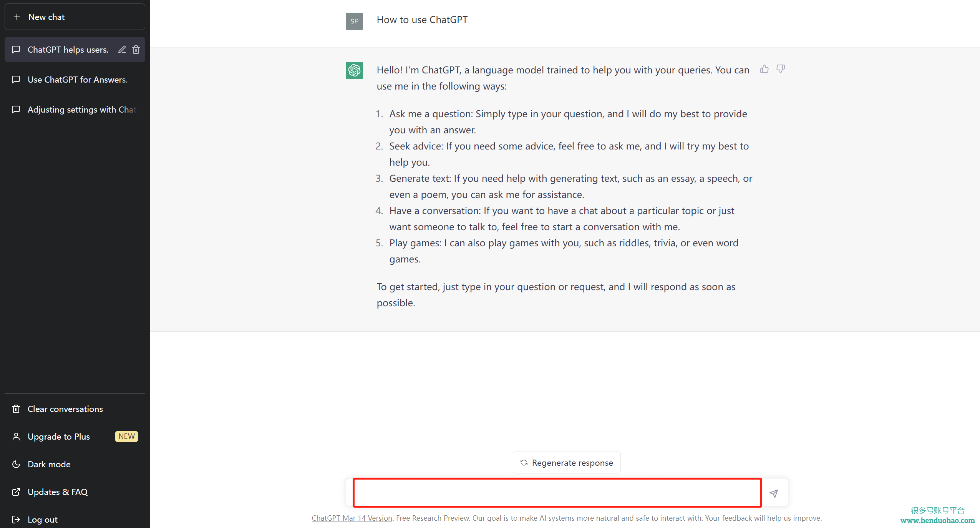Click the ChatGPT logo avatar in response
The width and height of the screenshot is (980, 528).
click(x=354, y=70)
